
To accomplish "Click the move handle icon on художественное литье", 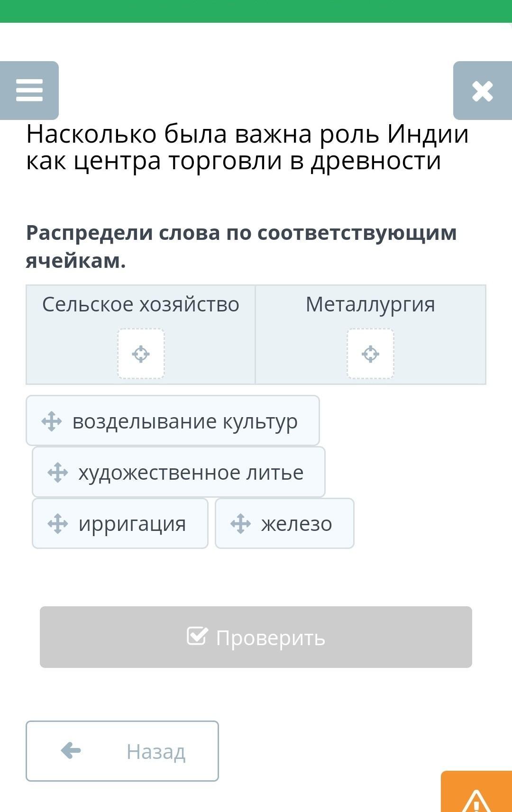I will coord(58,472).
